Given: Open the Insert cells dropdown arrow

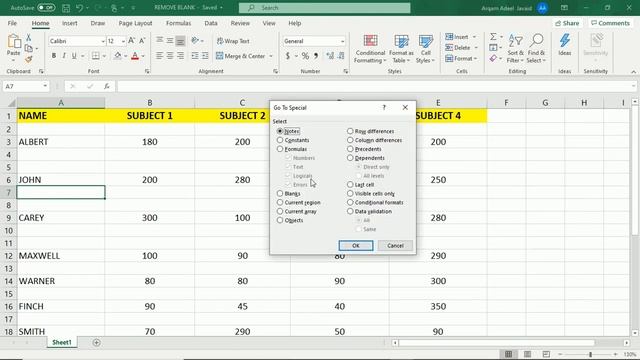Looking at the screenshot, I should [x=474, y=37].
